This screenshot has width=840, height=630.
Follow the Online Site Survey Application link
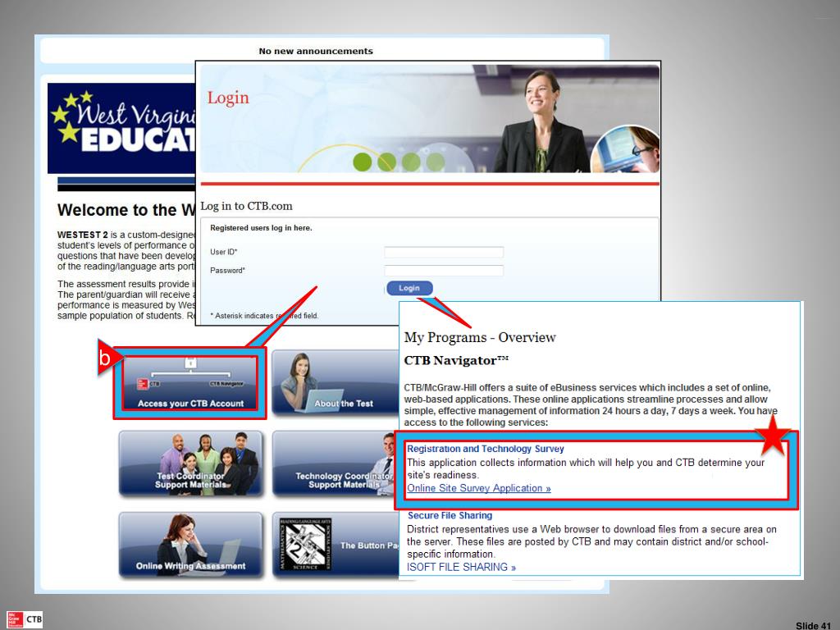[479, 488]
